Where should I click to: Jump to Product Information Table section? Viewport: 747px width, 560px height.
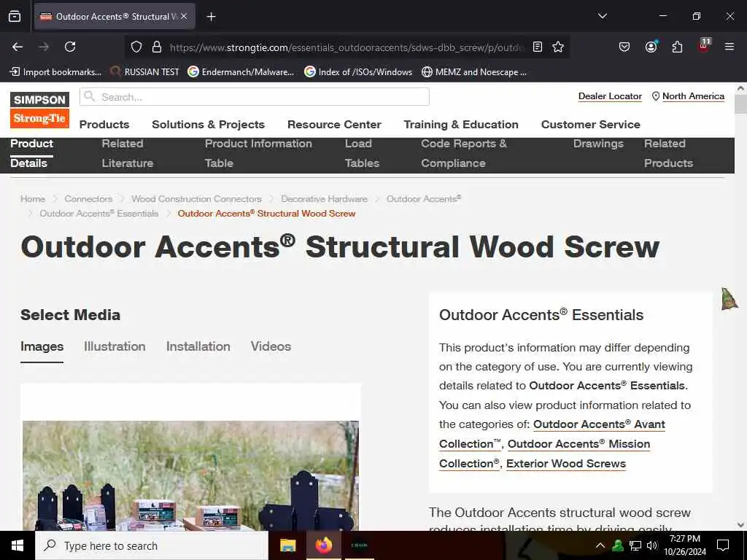click(258, 153)
